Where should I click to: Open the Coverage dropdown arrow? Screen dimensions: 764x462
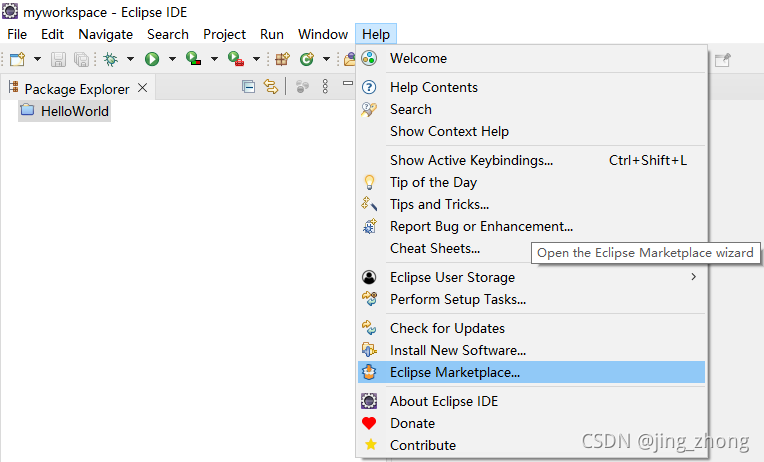pos(214,59)
